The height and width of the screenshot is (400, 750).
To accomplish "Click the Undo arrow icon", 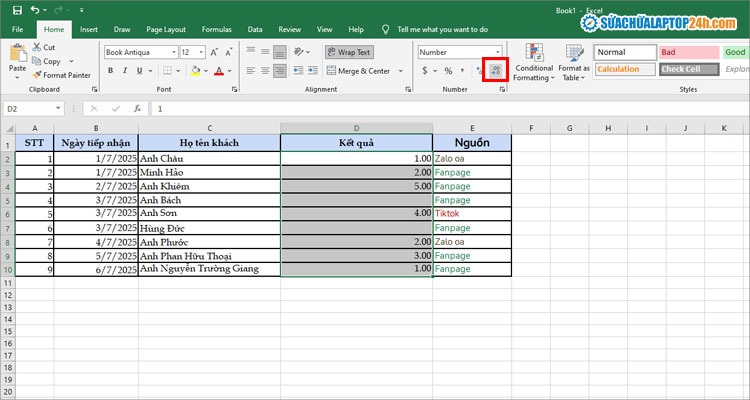I will tap(35, 10).
